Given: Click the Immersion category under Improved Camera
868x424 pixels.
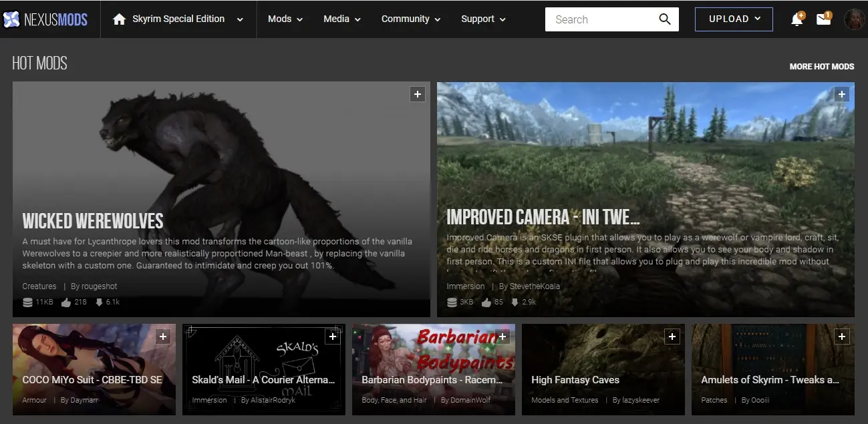Looking at the screenshot, I should click(466, 286).
